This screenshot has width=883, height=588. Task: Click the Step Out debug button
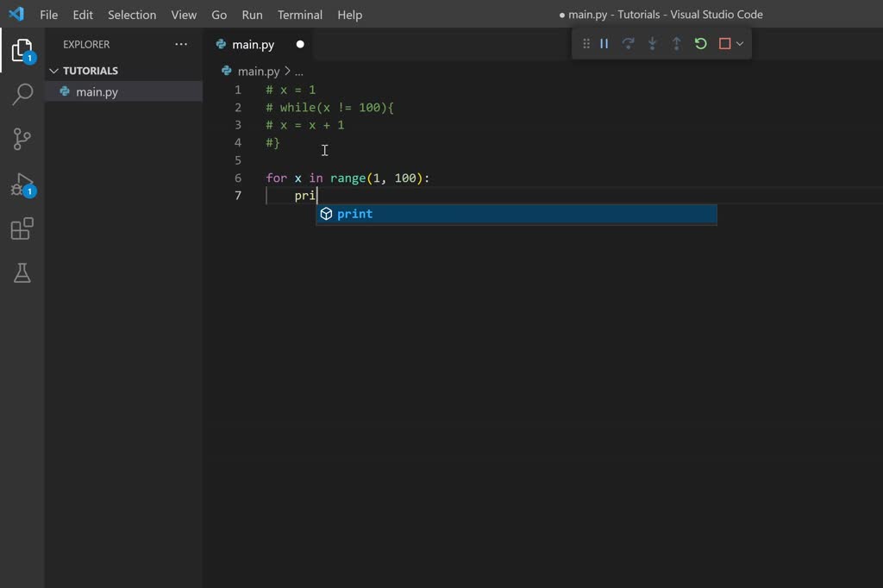(x=676, y=43)
